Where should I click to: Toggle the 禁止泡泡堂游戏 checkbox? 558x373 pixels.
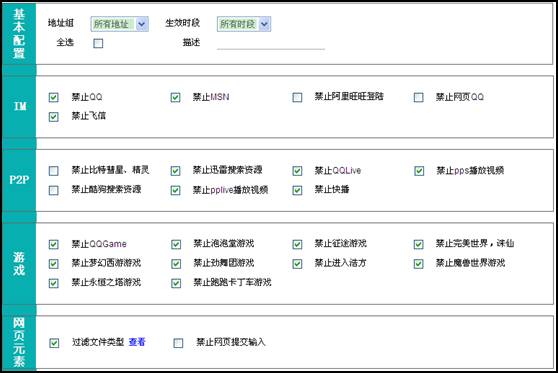pos(176,244)
